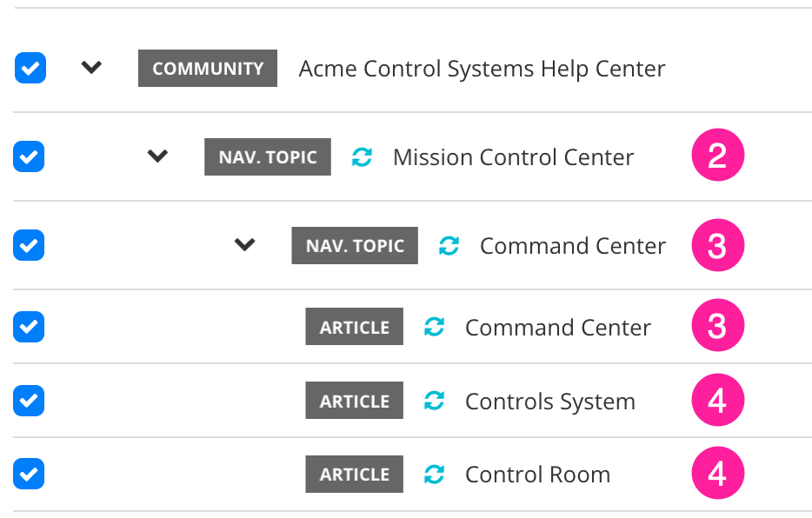Viewport: 812px width, 518px height.
Task: Toggle the Command Center article checkbox
Action: [x=30, y=327]
